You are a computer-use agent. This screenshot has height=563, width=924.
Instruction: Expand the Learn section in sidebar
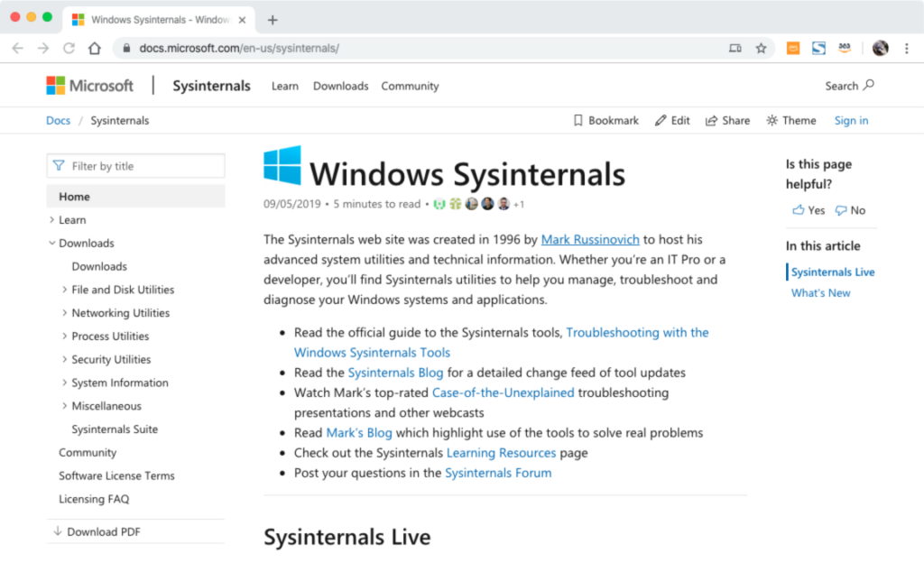pyautogui.click(x=52, y=220)
